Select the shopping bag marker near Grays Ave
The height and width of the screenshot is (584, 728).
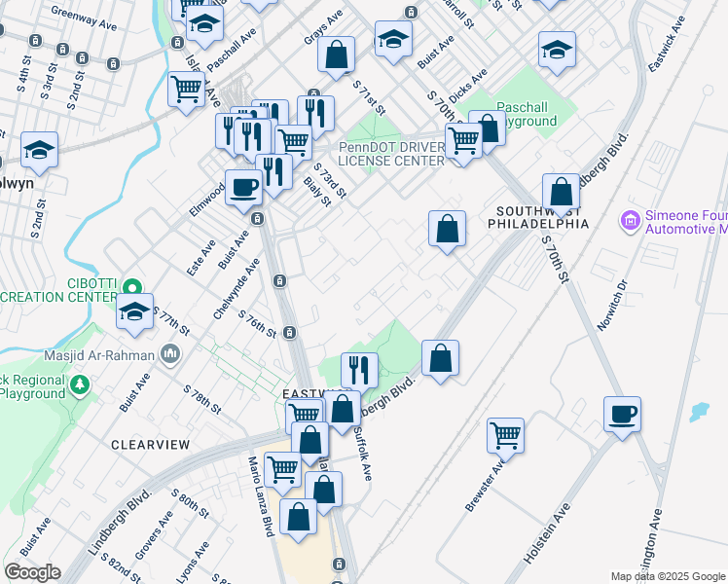tap(337, 55)
